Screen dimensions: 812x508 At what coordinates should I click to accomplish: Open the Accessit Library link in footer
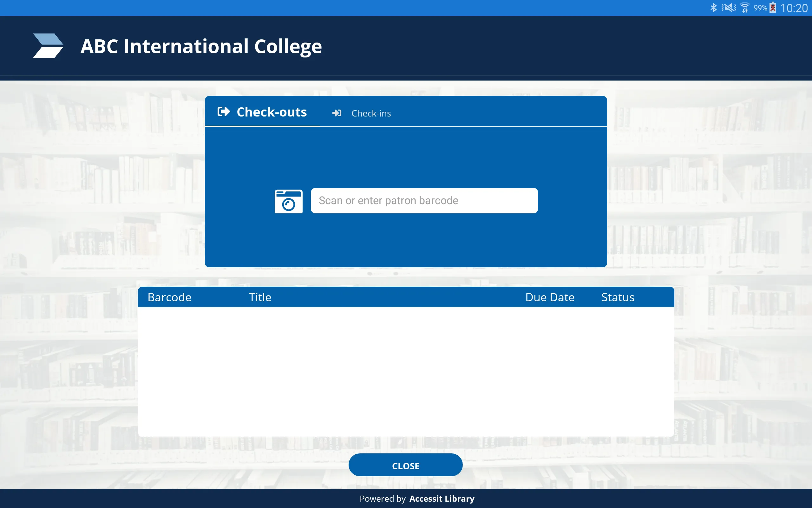[x=442, y=498]
